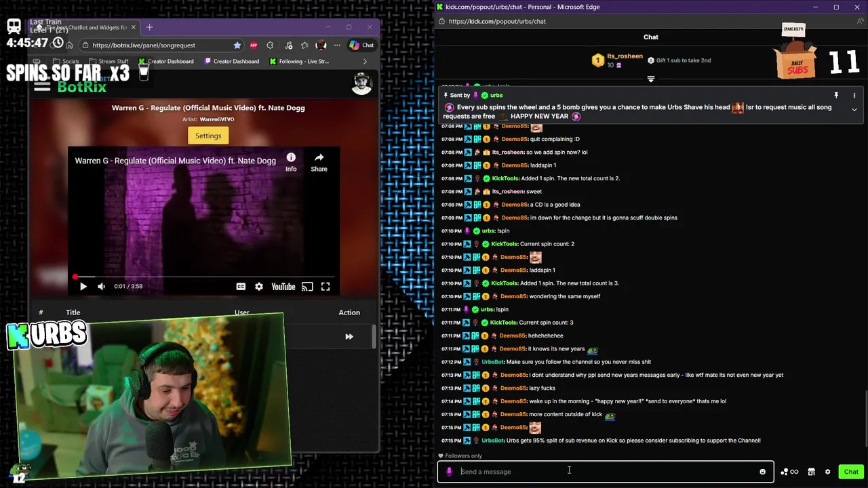Click Deemo85 in lazy fucks message
The height and width of the screenshot is (488, 868).
pyautogui.click(x=513, y=388)
